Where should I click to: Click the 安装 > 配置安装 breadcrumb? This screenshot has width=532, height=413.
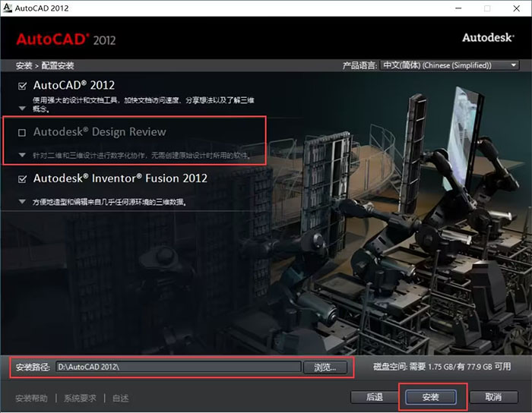click(x=45, y=65)
